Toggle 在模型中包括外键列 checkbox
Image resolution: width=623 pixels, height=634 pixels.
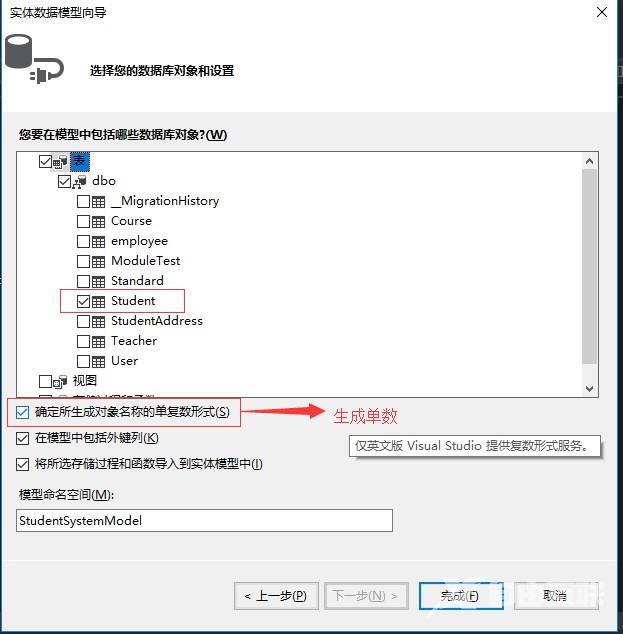point(23,438)
